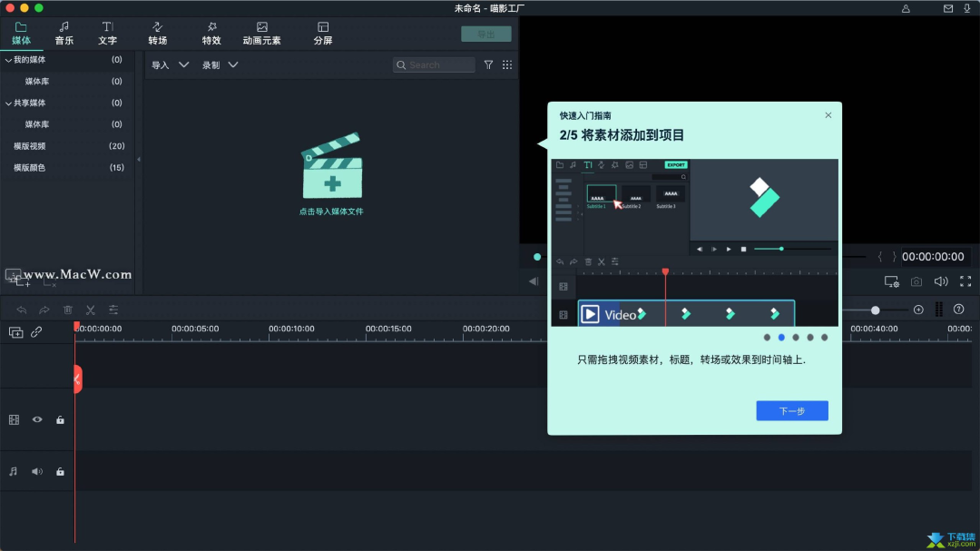Click the scissors split icon in timeline toolbar

coord(91,310)
